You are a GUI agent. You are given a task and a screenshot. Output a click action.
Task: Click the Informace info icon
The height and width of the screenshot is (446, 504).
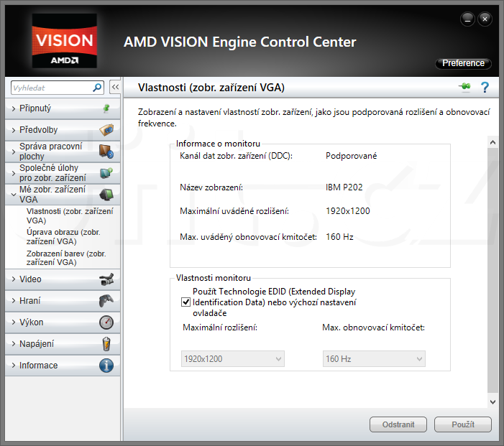(x=106, y=366)
